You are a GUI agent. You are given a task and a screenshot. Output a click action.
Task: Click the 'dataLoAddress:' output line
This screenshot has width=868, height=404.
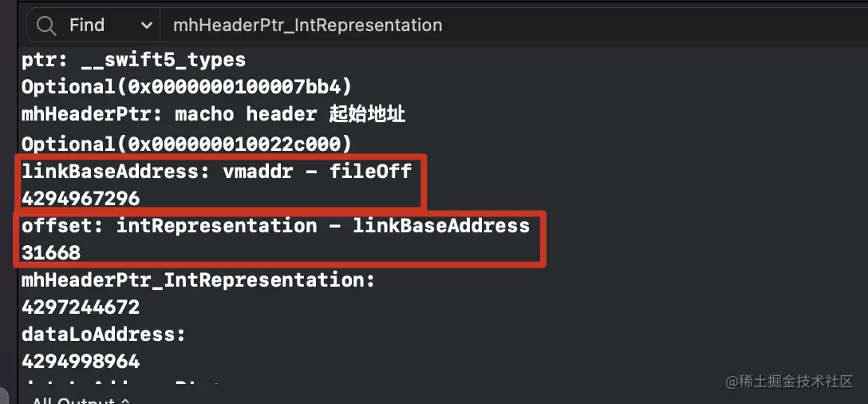pyautogui.click(x=104, y=335)
